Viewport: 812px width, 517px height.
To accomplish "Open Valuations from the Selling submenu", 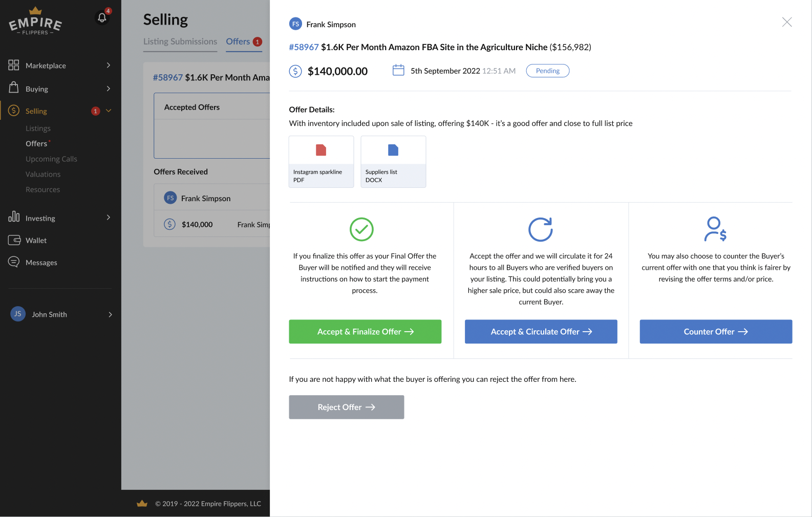I will pyautogui.click(x=43, y=174).
